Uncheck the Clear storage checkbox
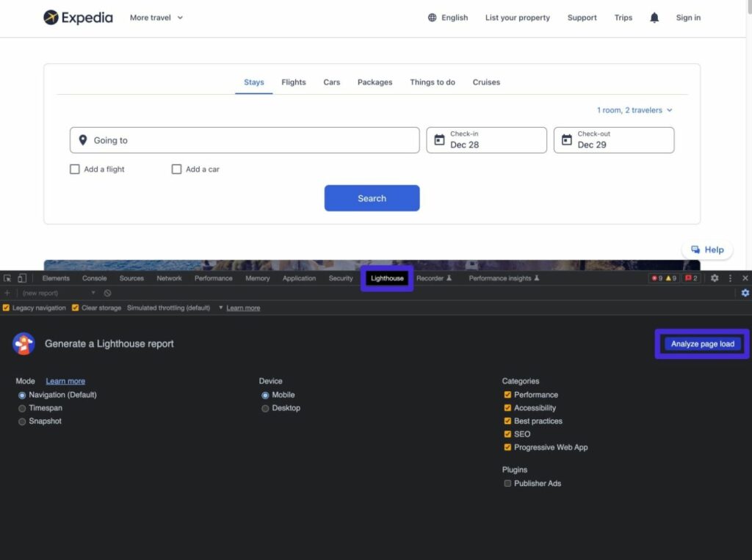Viewport: 752px width, 560px height. [x=76, y=308]
